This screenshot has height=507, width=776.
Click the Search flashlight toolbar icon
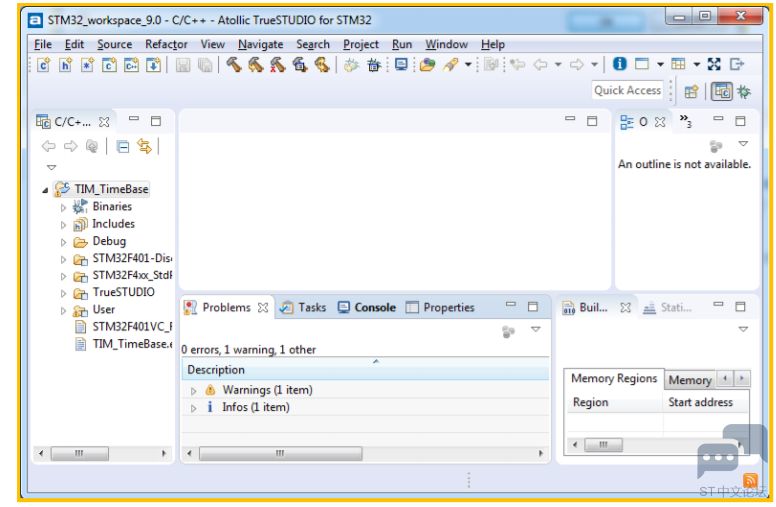tap(451, 65)
